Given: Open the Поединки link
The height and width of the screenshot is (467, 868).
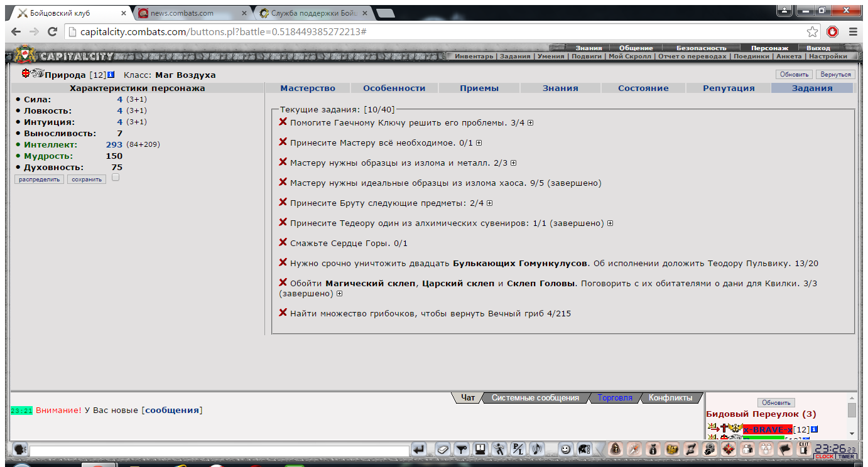Looking at the screenshot, I should click(751, 56).
